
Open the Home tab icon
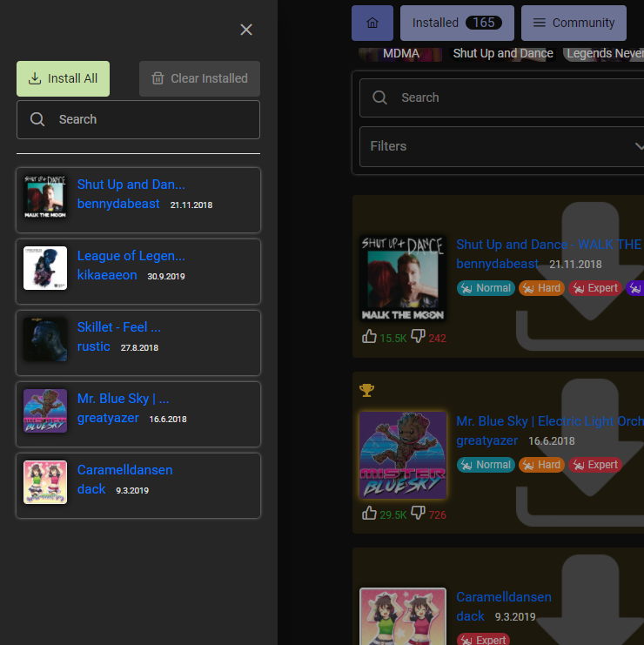372,23
